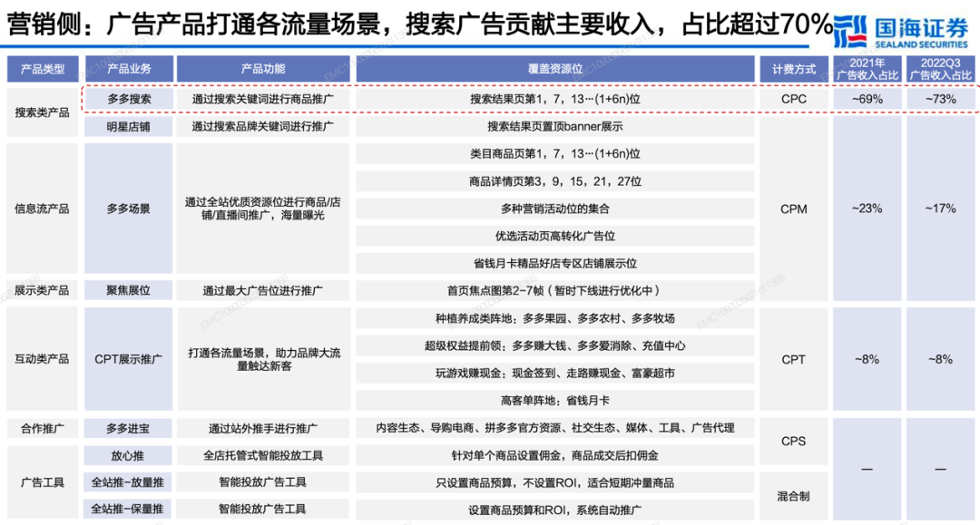Click the ~69% revenue share value
This screenshot has height=525, width=980.
[x=867, y=99]
